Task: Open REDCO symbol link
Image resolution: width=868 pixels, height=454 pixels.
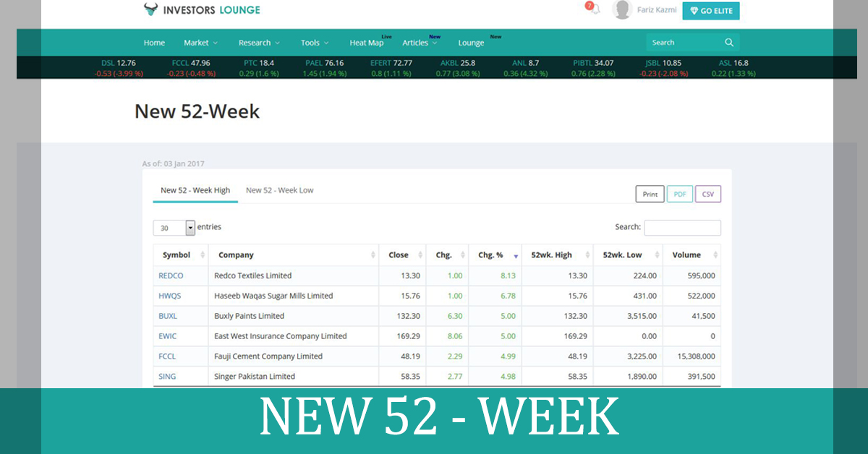Action: point(171,275)
